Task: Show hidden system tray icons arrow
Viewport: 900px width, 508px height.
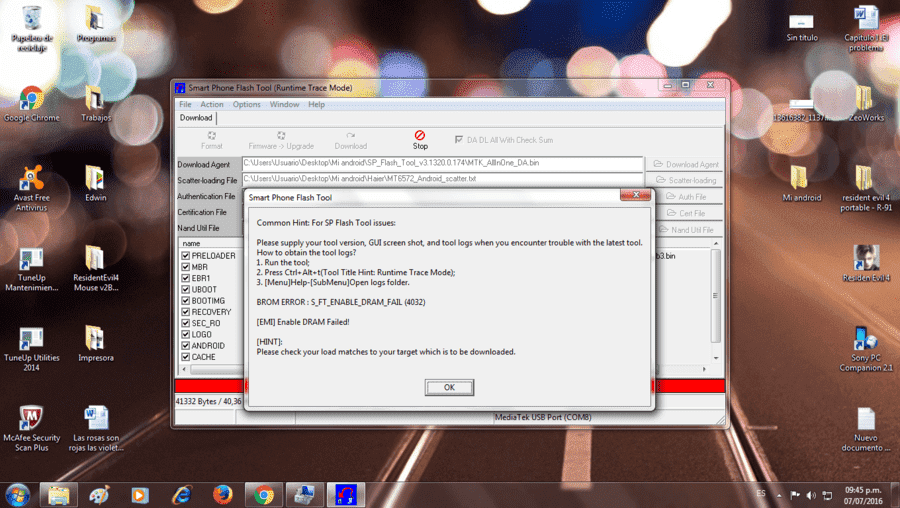Action: click(779, 495)
